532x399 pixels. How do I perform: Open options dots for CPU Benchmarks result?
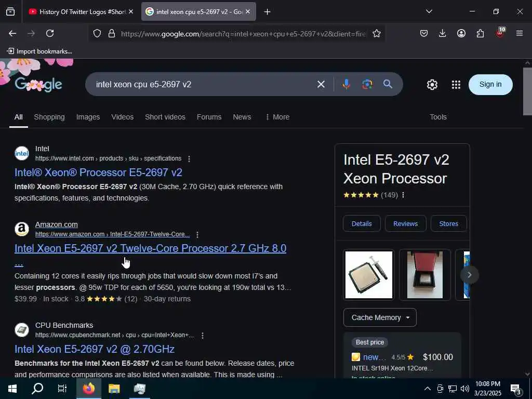203,335
